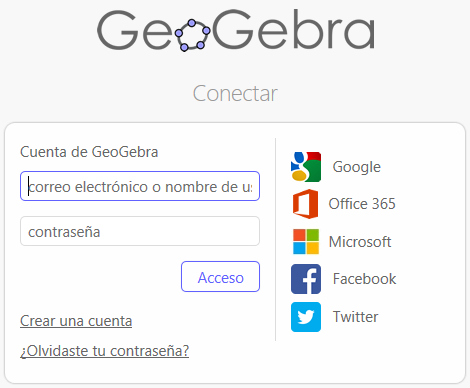
Task: Click the leading "Ge" letters of the logo
Action: tap(135, 30)
